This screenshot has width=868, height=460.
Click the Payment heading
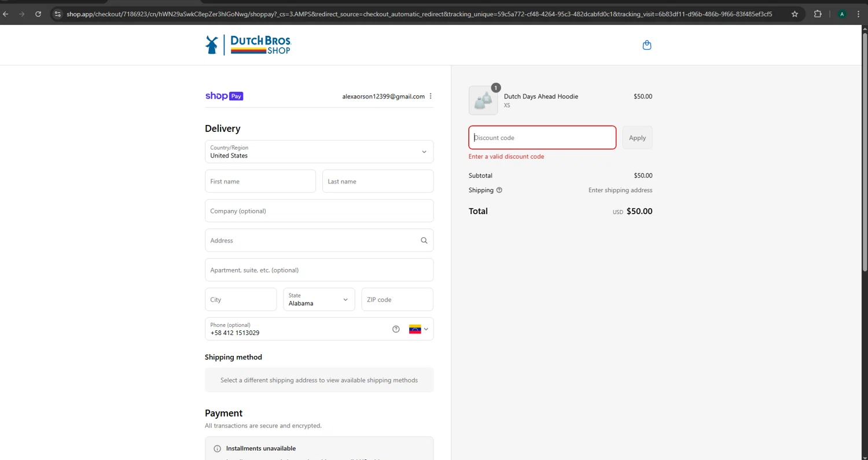(223, 413)
